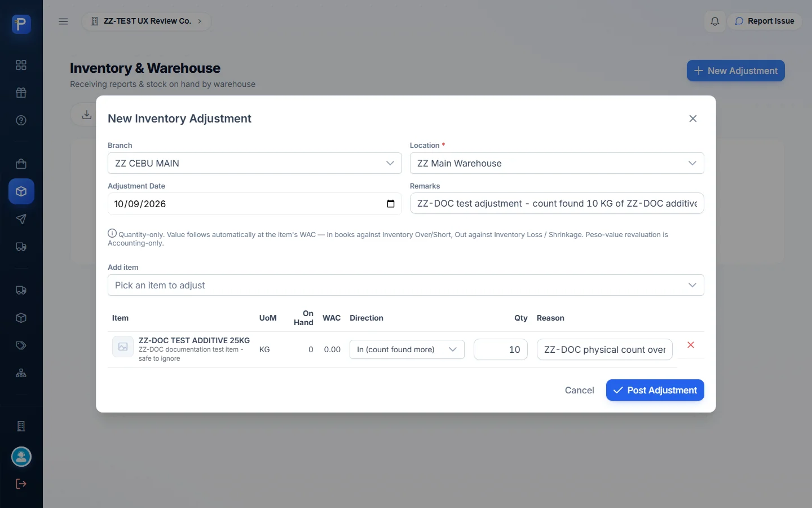Click the Reason input field

pos(604,349)
